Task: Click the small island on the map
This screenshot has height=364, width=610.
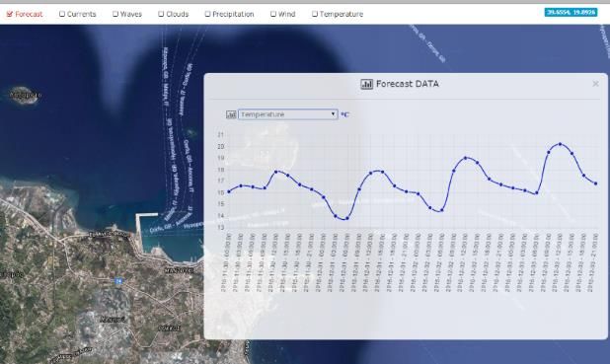Action: point(24,96)
